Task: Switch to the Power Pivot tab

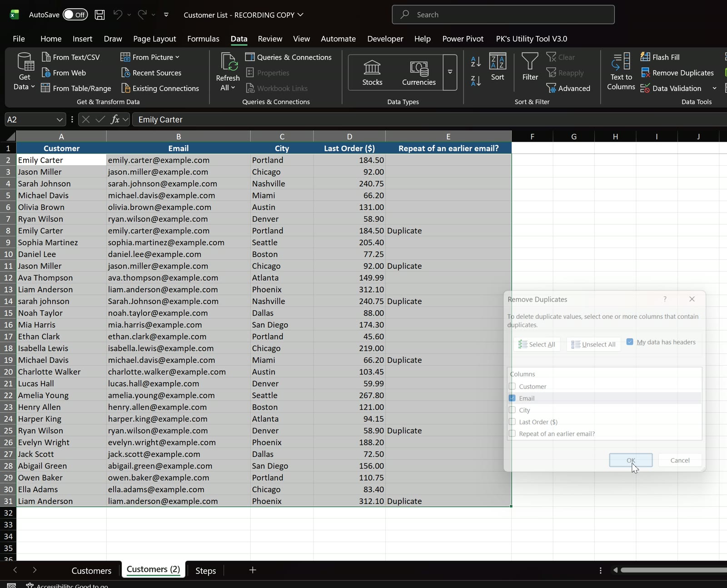Action: pyautogui.click(x=463, y=39)
